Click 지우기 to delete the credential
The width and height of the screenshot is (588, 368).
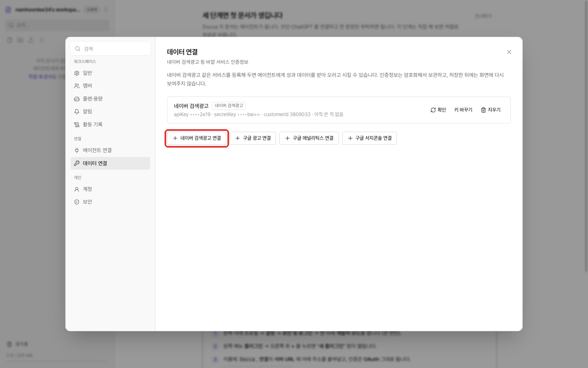[x=490, y=110]
